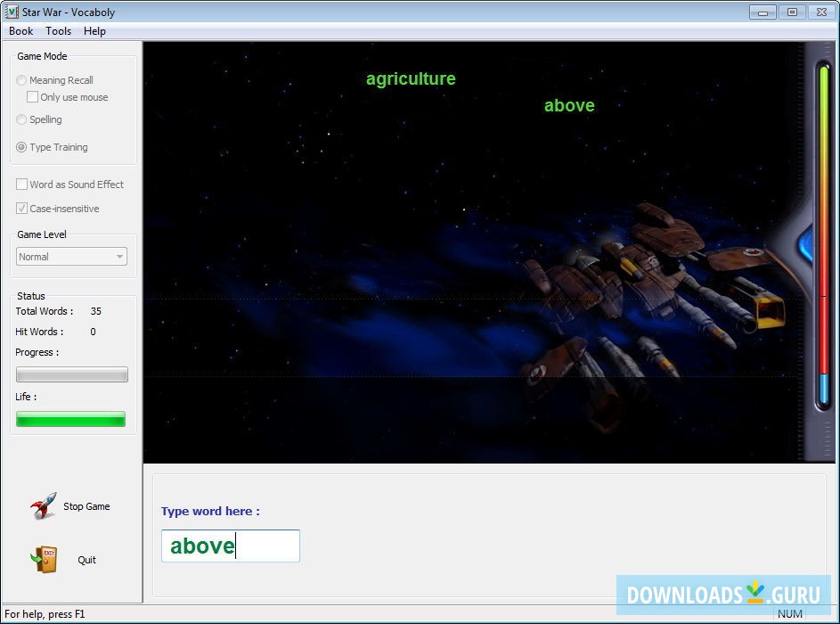Check the 'Word as Sound Effect' option
Image resolution: width=840 pixels, height=624 pixels.
pyautogui.click(x=21, y=185)
